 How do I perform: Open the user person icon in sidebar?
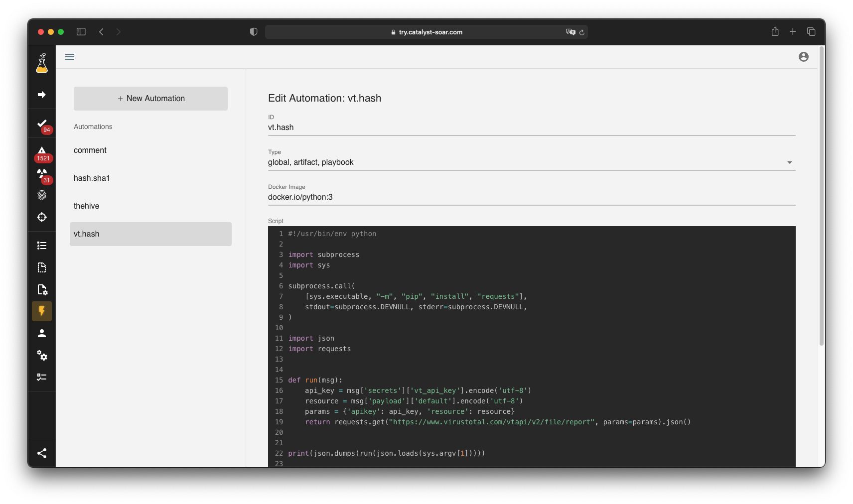tap(42, 333)
